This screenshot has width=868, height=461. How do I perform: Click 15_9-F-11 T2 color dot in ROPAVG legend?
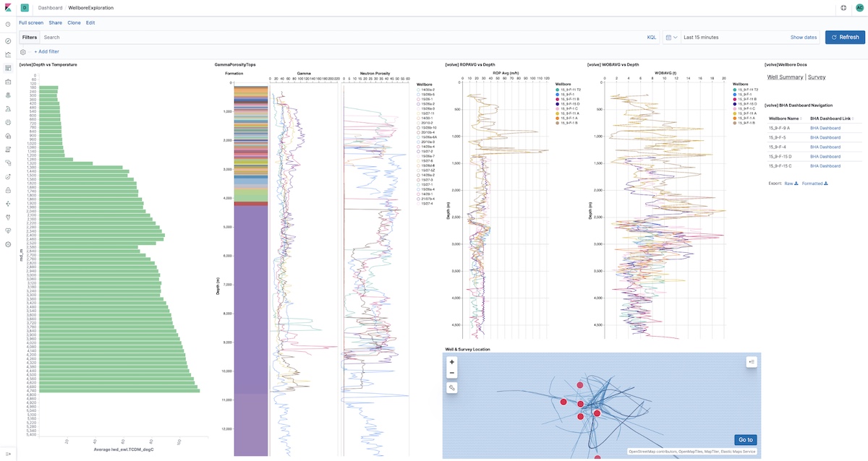(x=558, y=90)
